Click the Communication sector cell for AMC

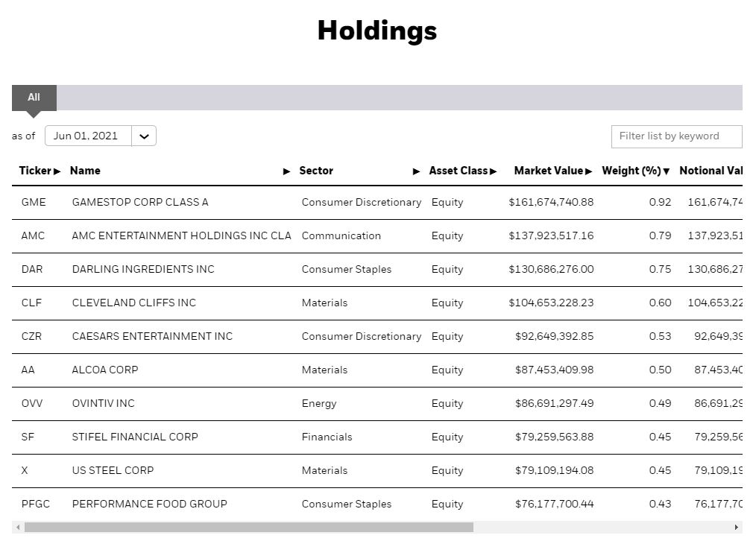(x=341, y=236)
